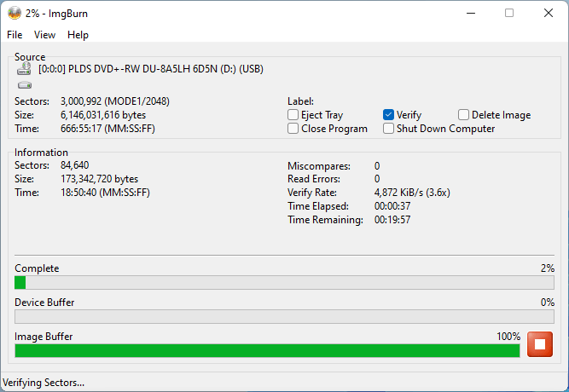Click the Device Buffer progress bar
The height and width of the screenshot is (392, 569).
tap(284, 316)
